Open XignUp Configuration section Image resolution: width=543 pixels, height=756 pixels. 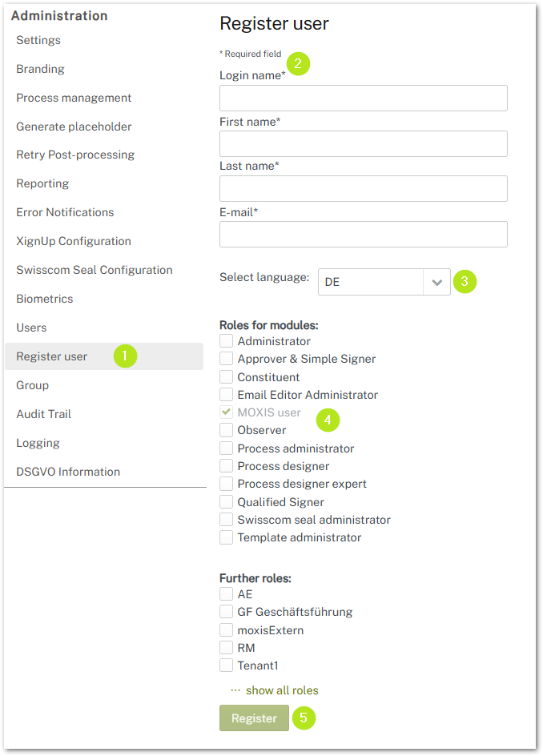pyautogui.click(x=74, y=241)
